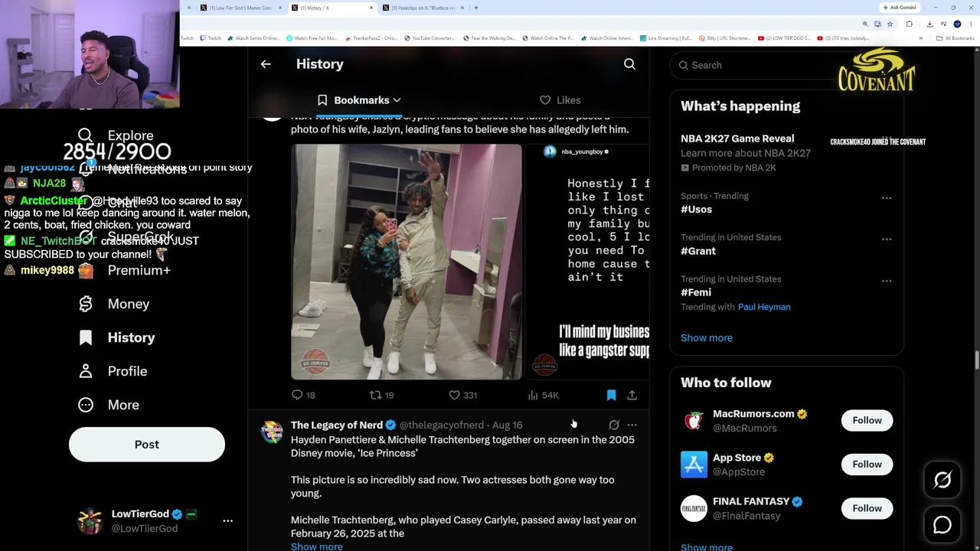The width and height of the screenshot is (980, 551).
Task: Open the mirror selfie photo
Action: pos(407,262)
